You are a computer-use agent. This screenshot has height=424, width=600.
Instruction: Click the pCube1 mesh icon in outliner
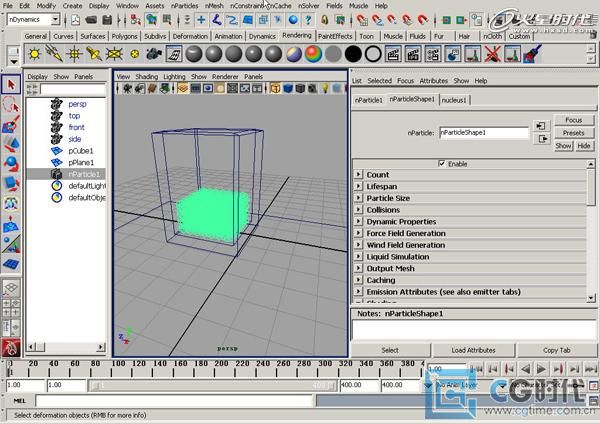pos(56,151)
